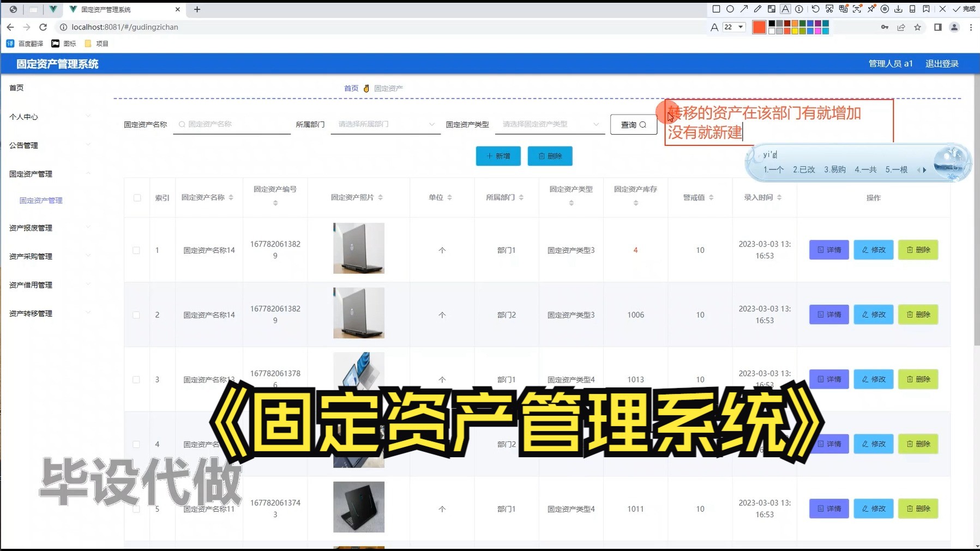980x551 pixels.
Task: Activate the text annotation tool
Action: tap(785, 9)
